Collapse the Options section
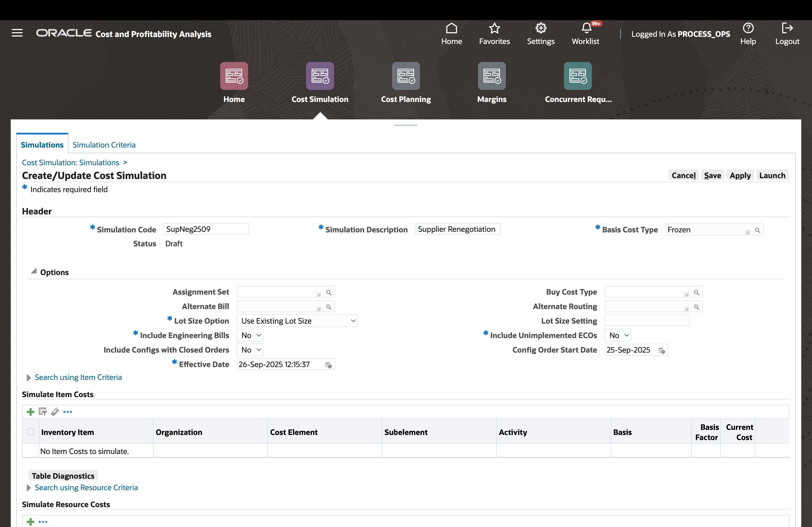Viewport: 812px width, 527px height. (34, 271)
